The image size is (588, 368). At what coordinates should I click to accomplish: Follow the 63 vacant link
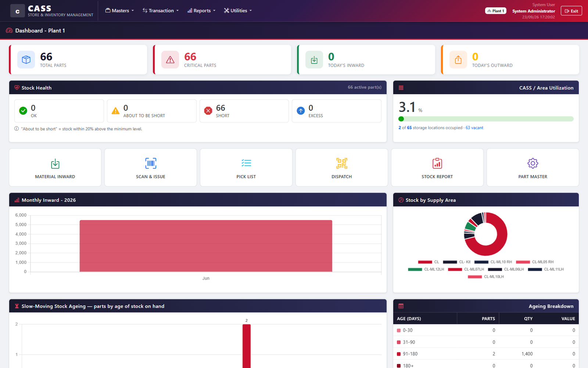[x=474, y=128]
